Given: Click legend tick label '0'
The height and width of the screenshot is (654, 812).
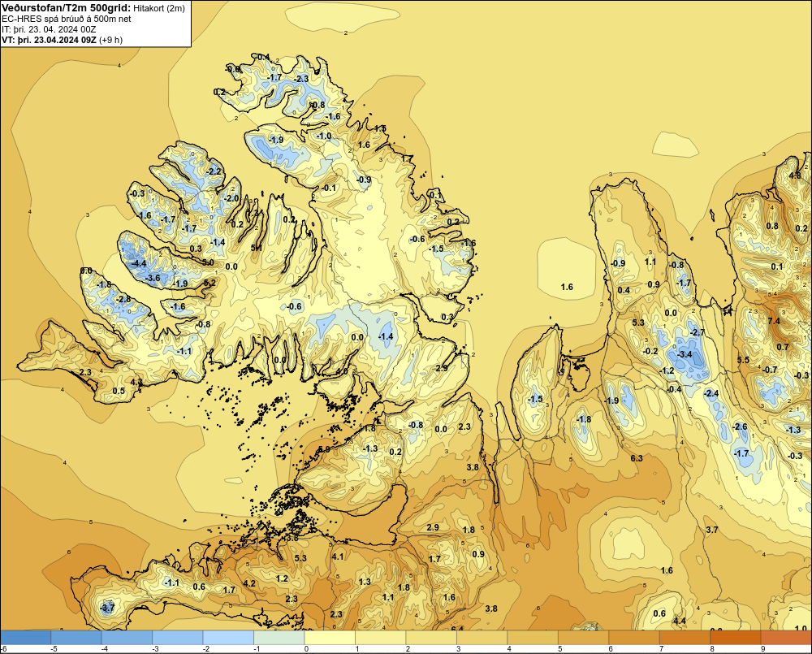Looking at the screenshot, I should coord(306,649).
